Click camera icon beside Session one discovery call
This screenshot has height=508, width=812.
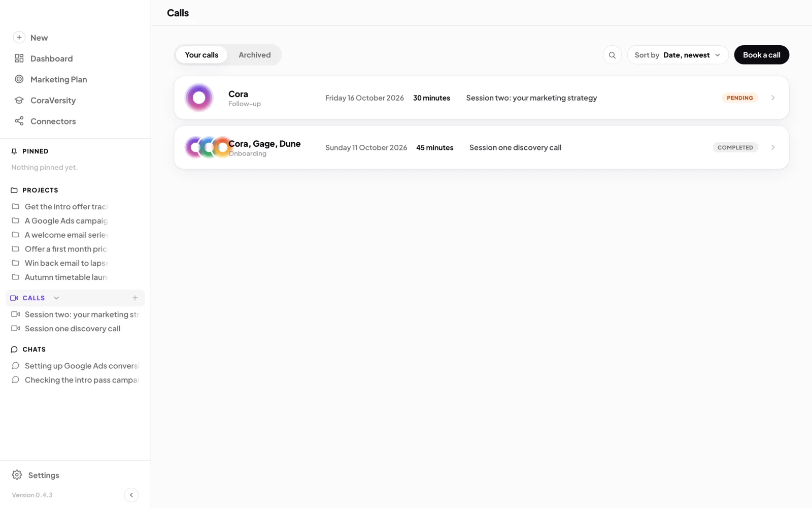pyautogui.click(x=16, y=329)
